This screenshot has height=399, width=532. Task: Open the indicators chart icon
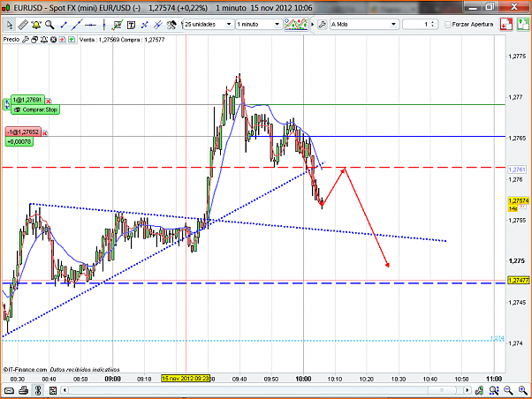(296, 24)
